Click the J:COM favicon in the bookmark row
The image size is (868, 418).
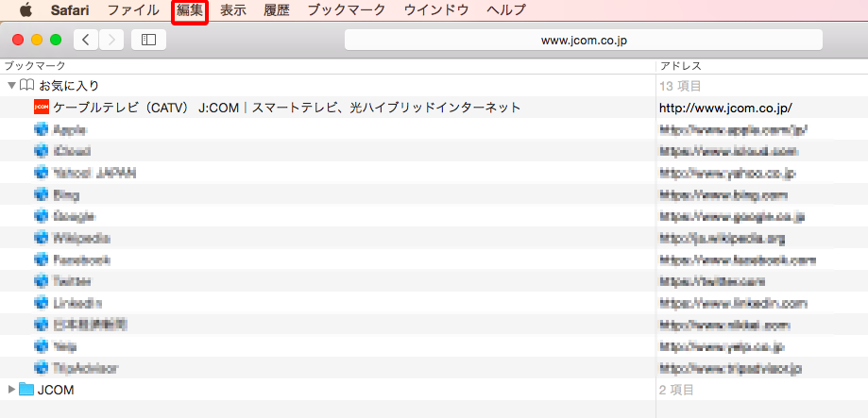pyautogui.click(x=42, y=108)
